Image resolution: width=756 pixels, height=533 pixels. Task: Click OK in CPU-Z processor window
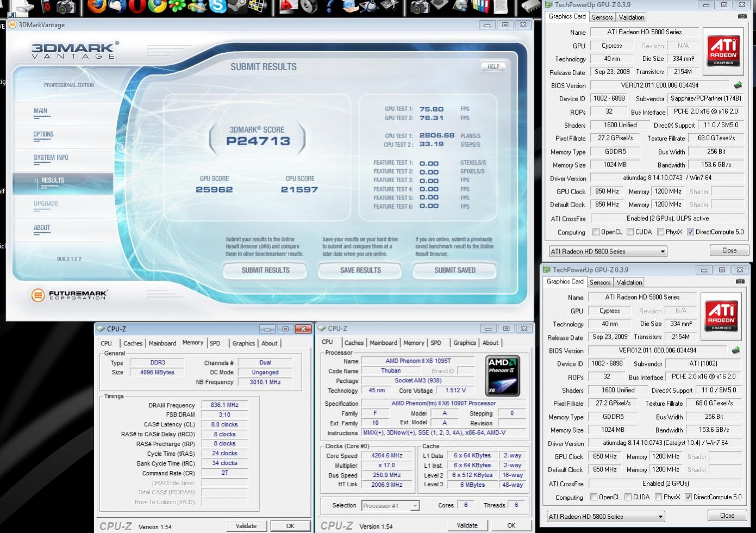511,525
